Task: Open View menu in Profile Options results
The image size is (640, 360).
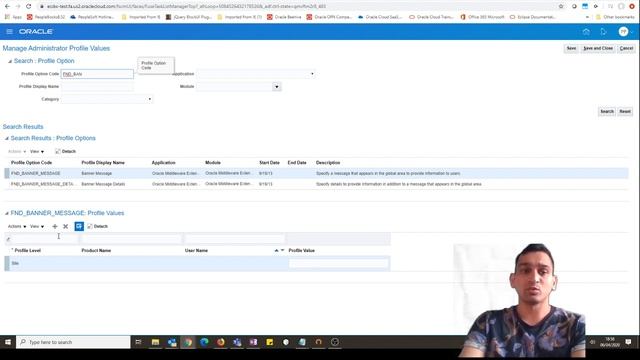Action: click(37, 151)
